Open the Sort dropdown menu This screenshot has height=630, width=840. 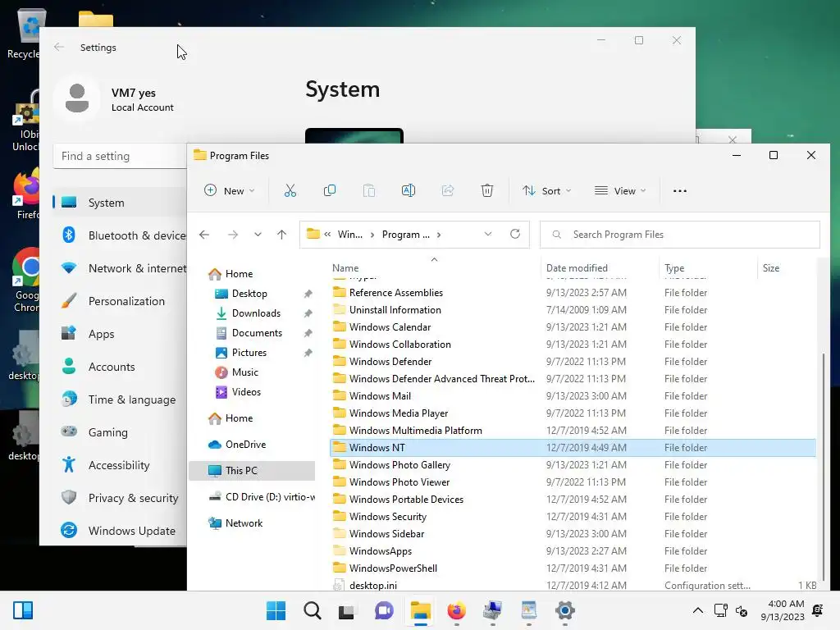click(x=547, y=190)
